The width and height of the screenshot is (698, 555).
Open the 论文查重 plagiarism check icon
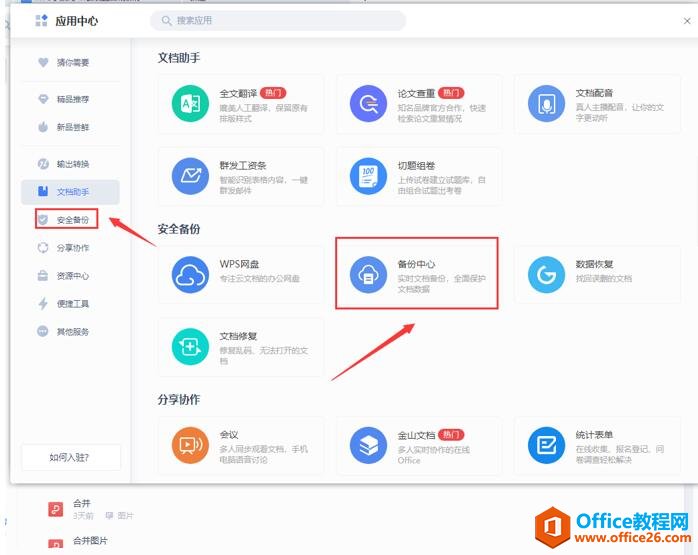click(368, 104)
